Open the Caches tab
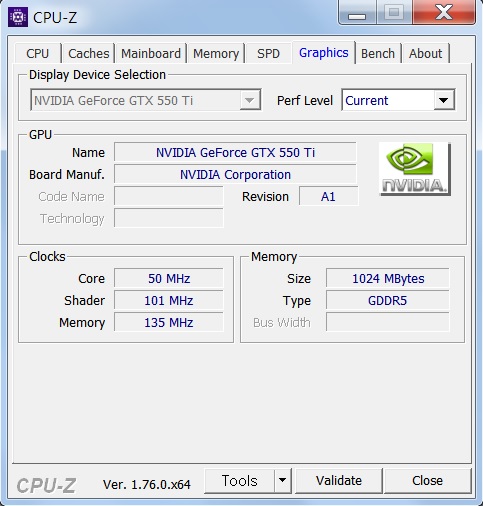483x506 pixels. (89, 53)
